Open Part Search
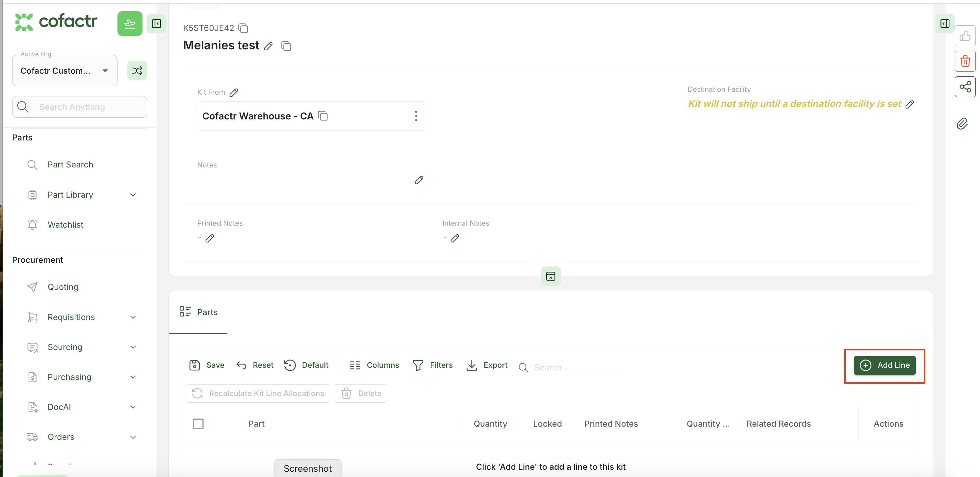 tap(70, 165)
